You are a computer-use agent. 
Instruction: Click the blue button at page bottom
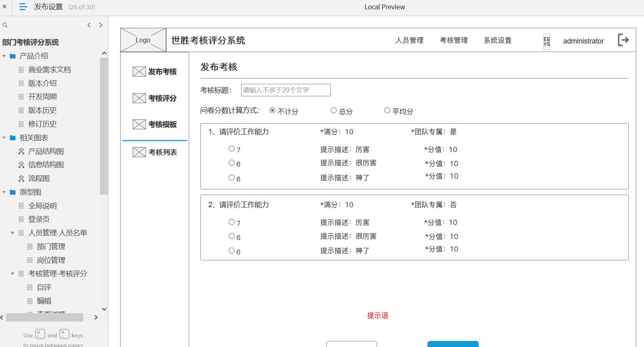[x=453, y=344]
